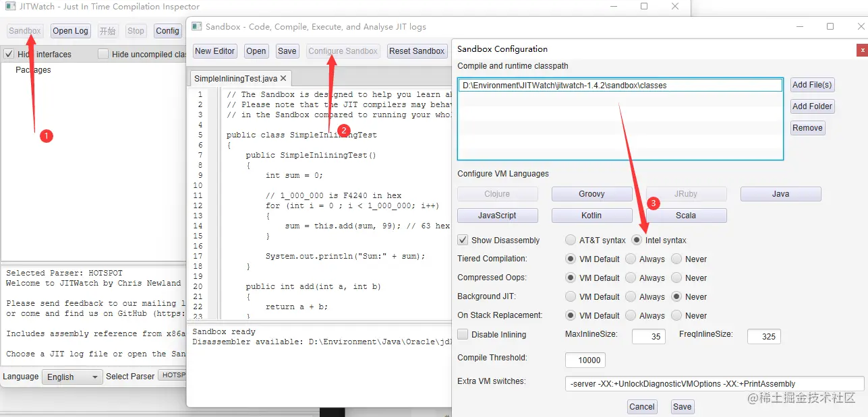The image size is (868, 417).
Task: Click the JITWatch window title icon
Action: click(x=10, y=7)
